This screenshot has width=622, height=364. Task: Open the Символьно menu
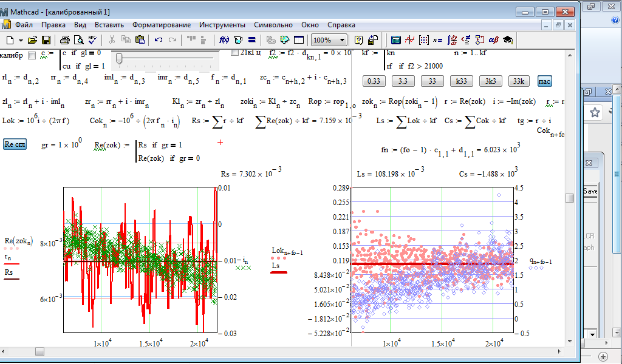(273, 25)
